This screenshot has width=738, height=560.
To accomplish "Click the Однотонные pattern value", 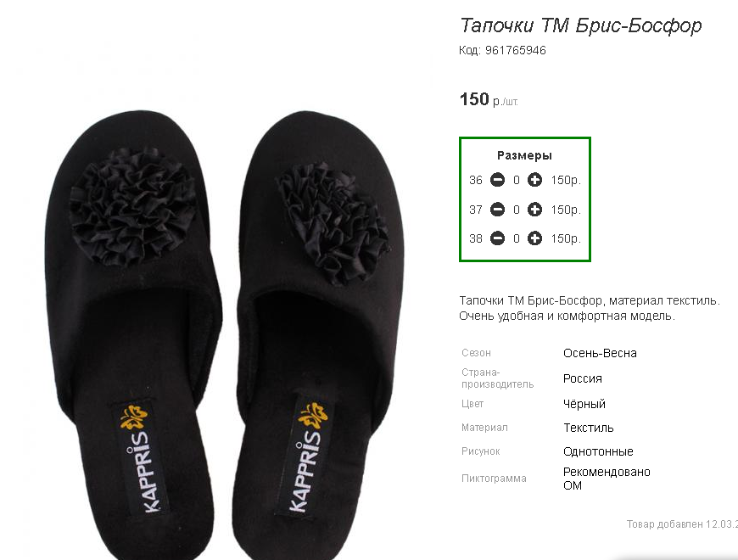I will click(x=598, y=451).
